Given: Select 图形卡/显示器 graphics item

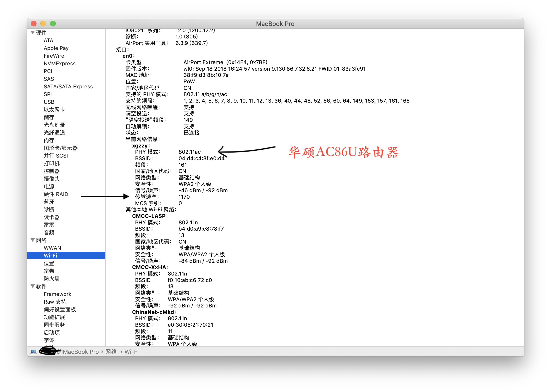Looking at the screenshot, I should [61, 148].
